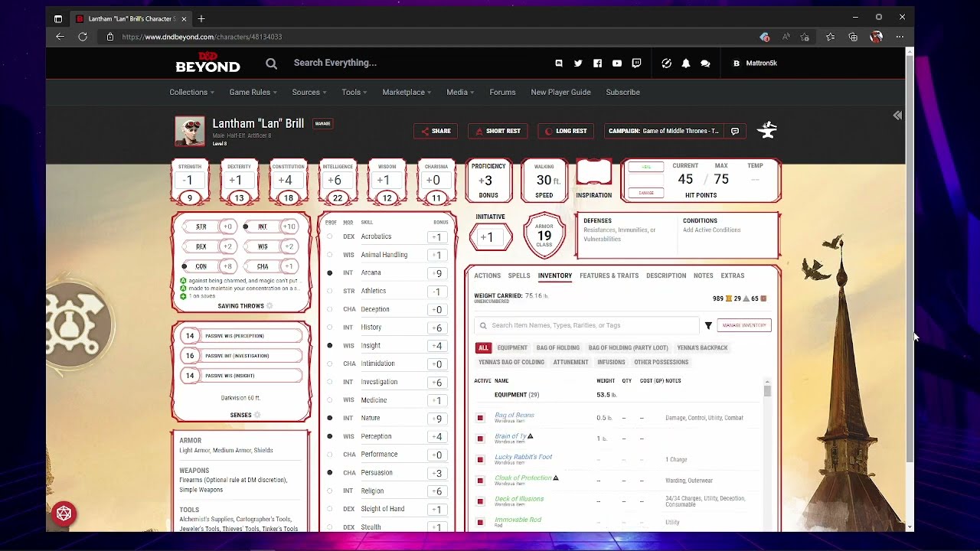Click the character portrait thumbnail
Viewport: 980px width, 551px height.
(x=190, y=131)
